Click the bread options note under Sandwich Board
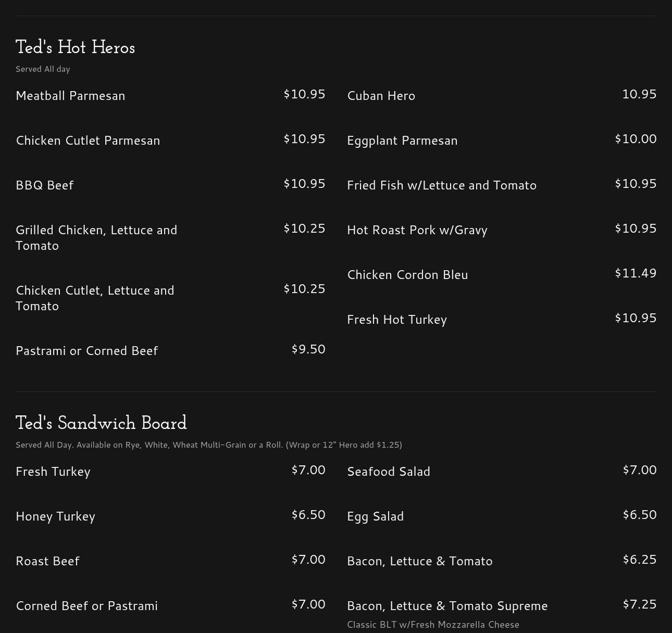Viewport: 672px width, 633px height. [209, 445]
